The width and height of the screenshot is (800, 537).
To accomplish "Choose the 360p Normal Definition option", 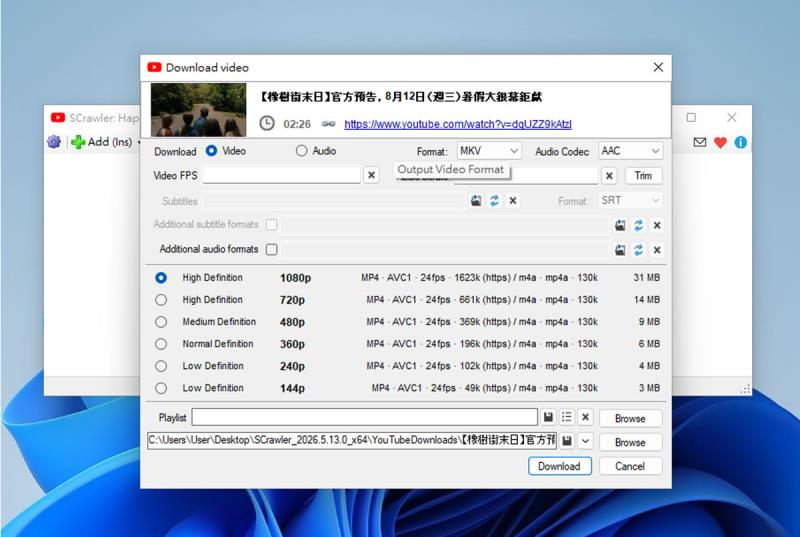I will pyautogui.click(x=161, y=344).
